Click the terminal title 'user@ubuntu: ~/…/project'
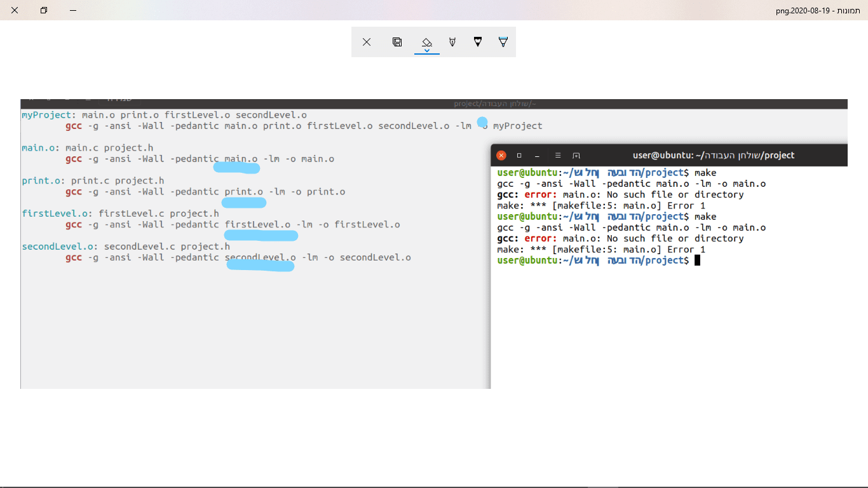This screenshot has width=868, height=488. point(714,155)
